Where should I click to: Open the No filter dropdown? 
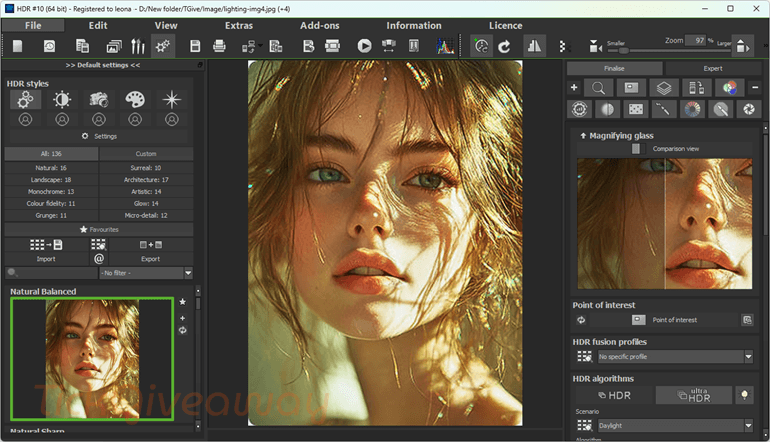pos(146,273)
